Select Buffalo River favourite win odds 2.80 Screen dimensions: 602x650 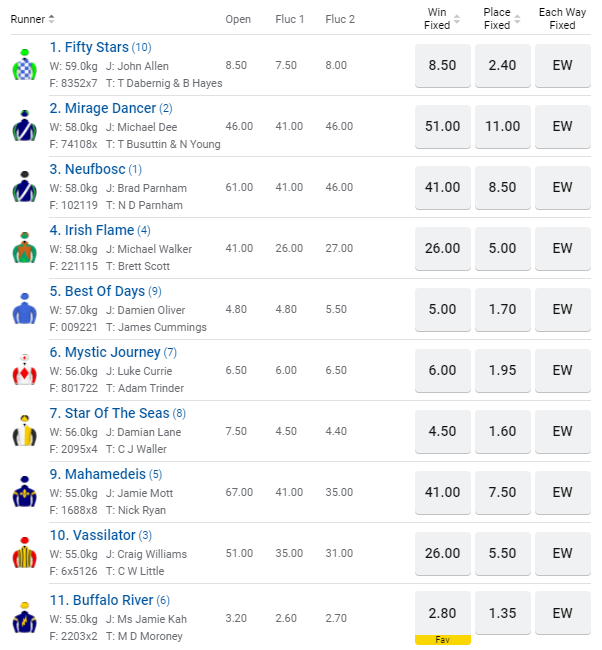click(443, 613)
